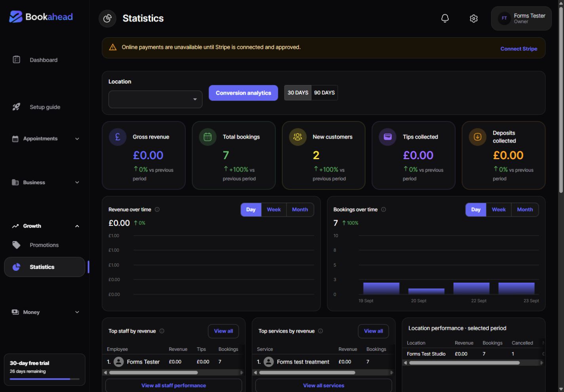Switch Revenue over time to Month

point(300,209)
